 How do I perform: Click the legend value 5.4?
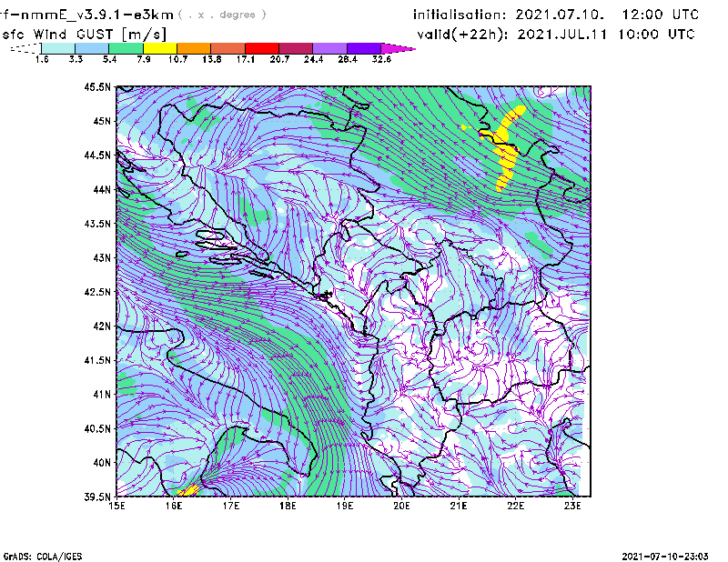pos(109,59)
